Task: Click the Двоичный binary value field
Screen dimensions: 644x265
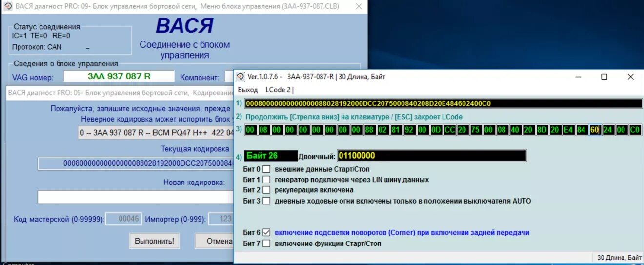Action: pos(432,156)
